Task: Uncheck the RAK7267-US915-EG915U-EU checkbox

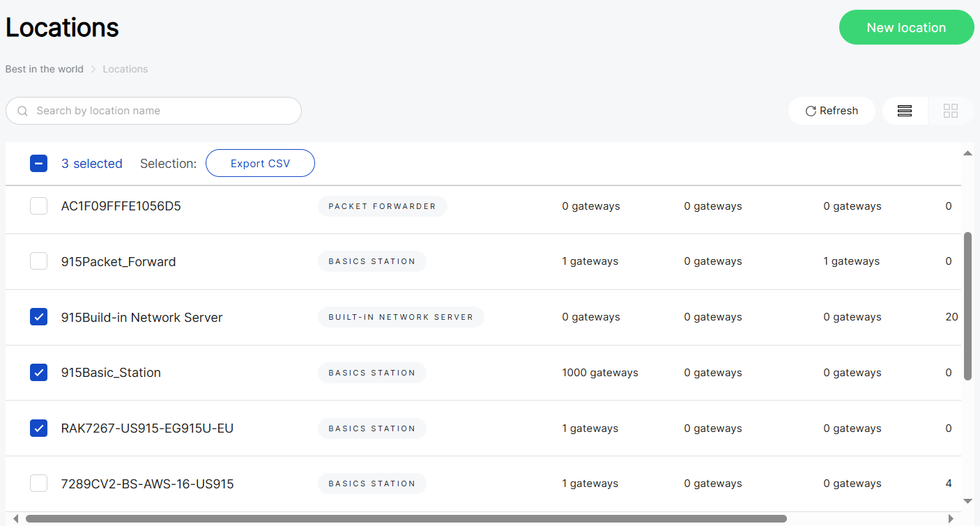Action: (x=39, y=428)
